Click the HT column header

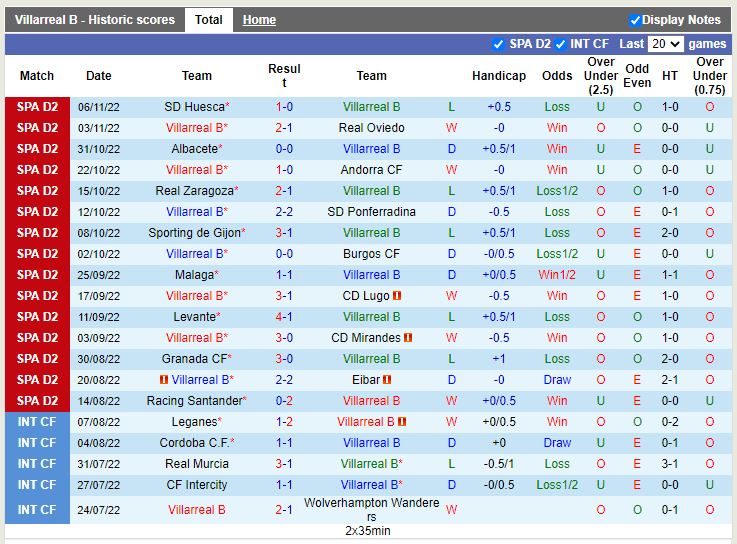[670, 76]
